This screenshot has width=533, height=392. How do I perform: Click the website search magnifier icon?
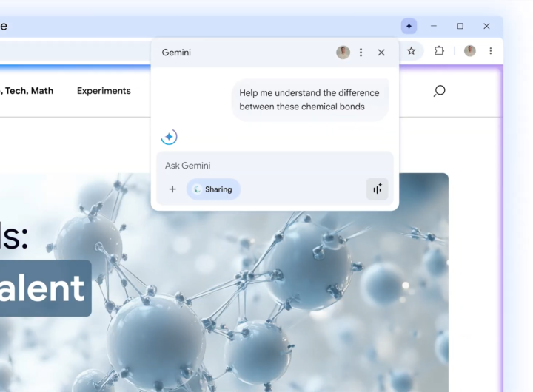pyautogui.click(x=439, y=91)
